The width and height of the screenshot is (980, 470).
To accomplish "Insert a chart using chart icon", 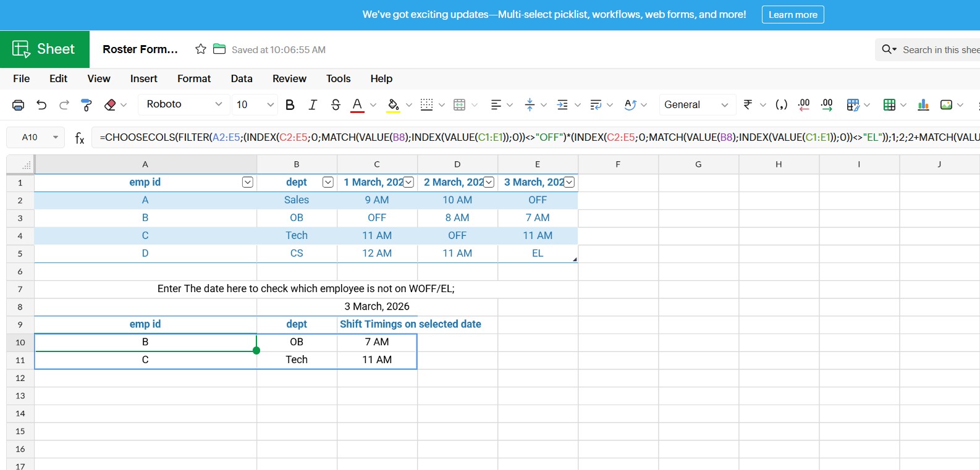I will (x=923, y=105).
